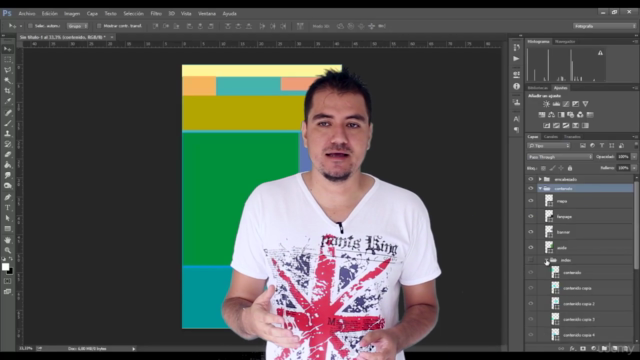
Task: Open the Edición menu
Action: coord(49,13)
